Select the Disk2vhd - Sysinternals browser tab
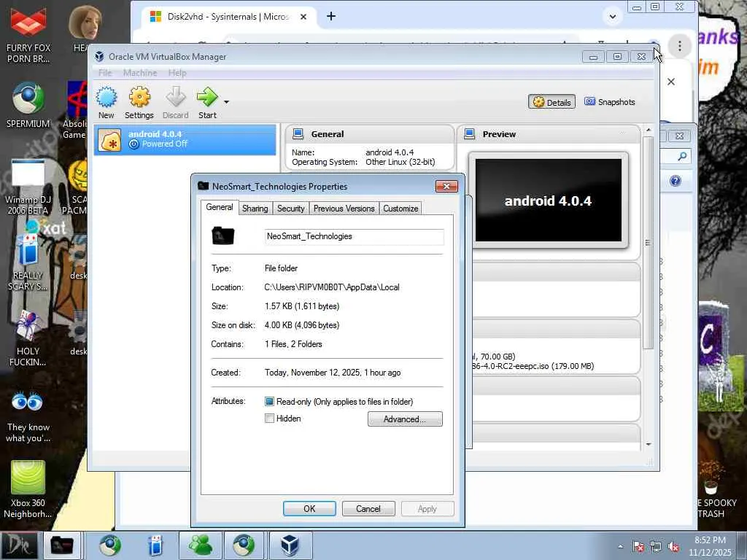Screen dimensions: 747x560 coord(228,17)
